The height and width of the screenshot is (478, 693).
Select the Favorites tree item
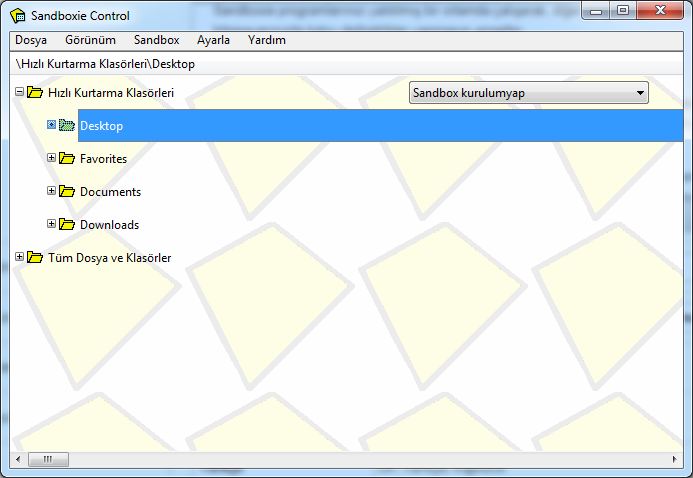pos(103,159)
